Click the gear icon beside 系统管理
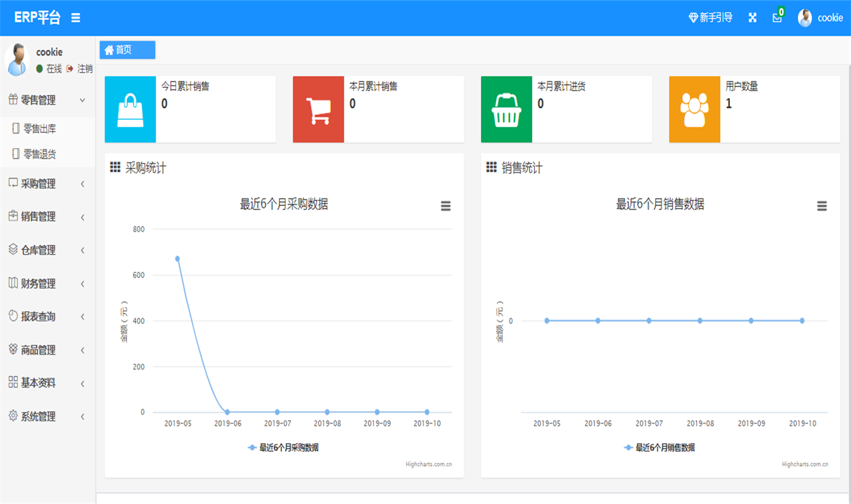Image resolution: width=851 pixels, height=504 pixels. 13,416
